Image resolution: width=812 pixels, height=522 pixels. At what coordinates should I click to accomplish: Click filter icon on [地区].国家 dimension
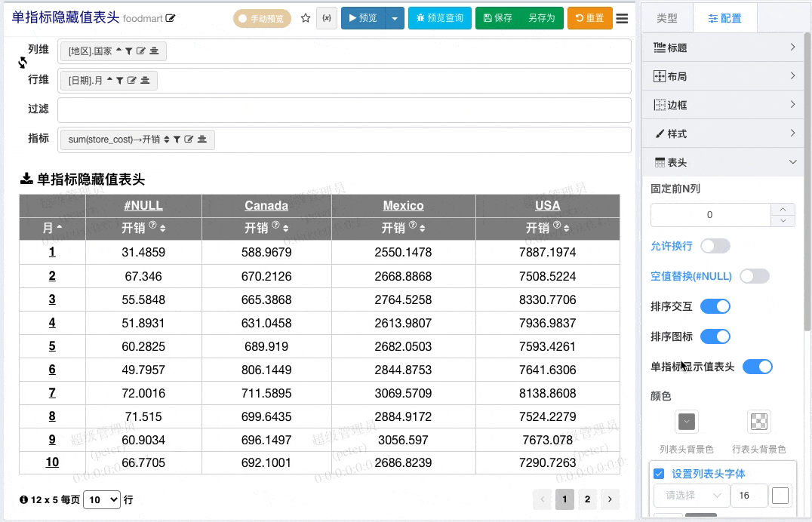click(x=129, y=51)
